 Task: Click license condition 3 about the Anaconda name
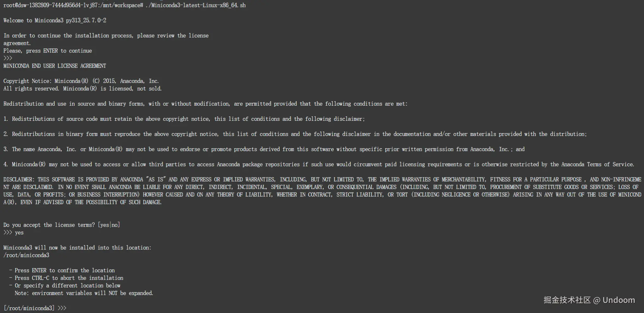coord(264,150)
